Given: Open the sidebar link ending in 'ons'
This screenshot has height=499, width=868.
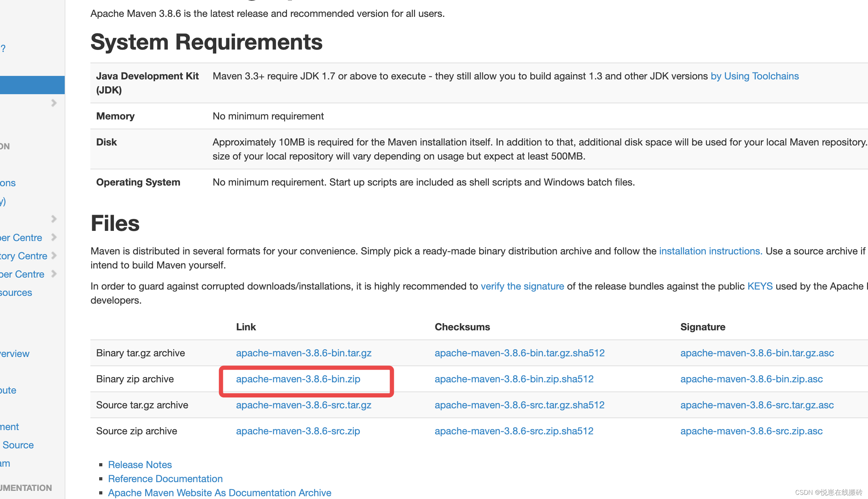Looking at the screenshot, I should tap(8, 183).
